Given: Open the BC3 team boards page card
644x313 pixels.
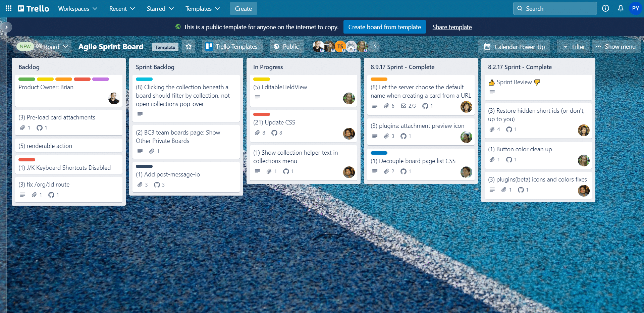Looking at the screenshot, I should (x=186, y=142).
